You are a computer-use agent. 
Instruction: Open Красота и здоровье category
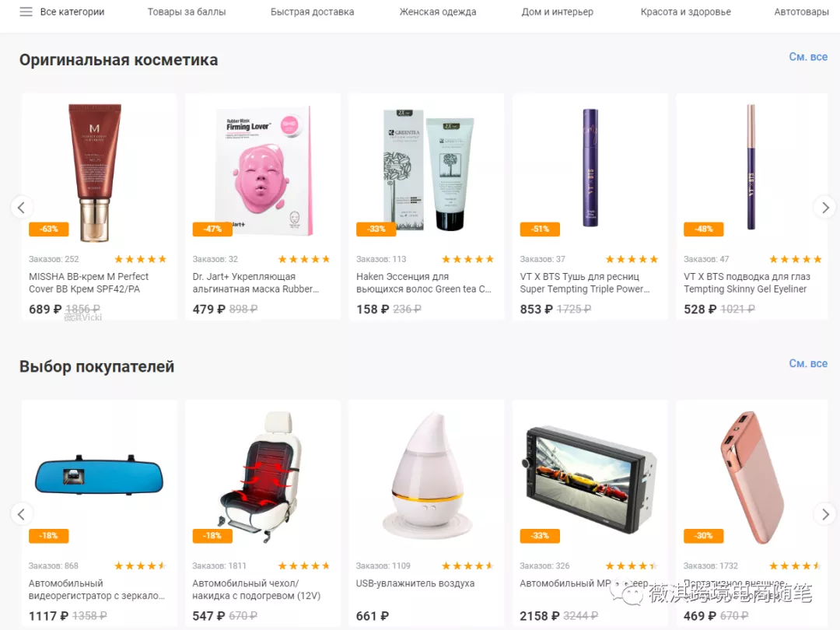point(686,12)
